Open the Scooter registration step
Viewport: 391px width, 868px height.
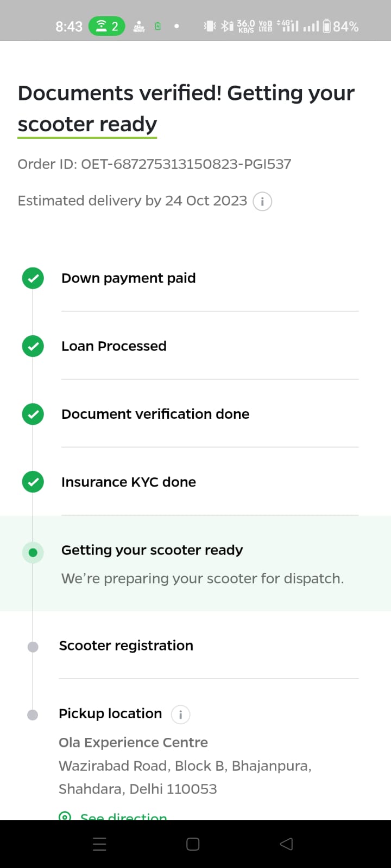[x=126, y=646]
